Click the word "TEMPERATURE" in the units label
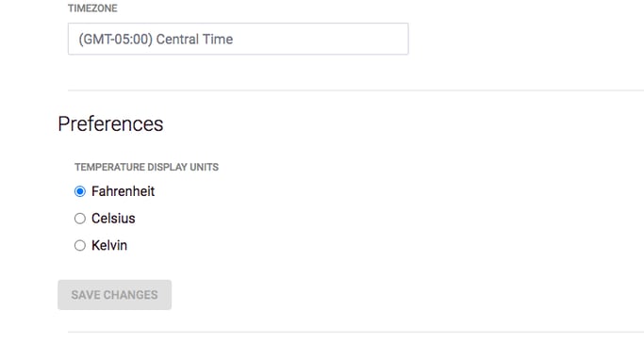Screen dimensions: 644x343 click(x=109, y=168)
